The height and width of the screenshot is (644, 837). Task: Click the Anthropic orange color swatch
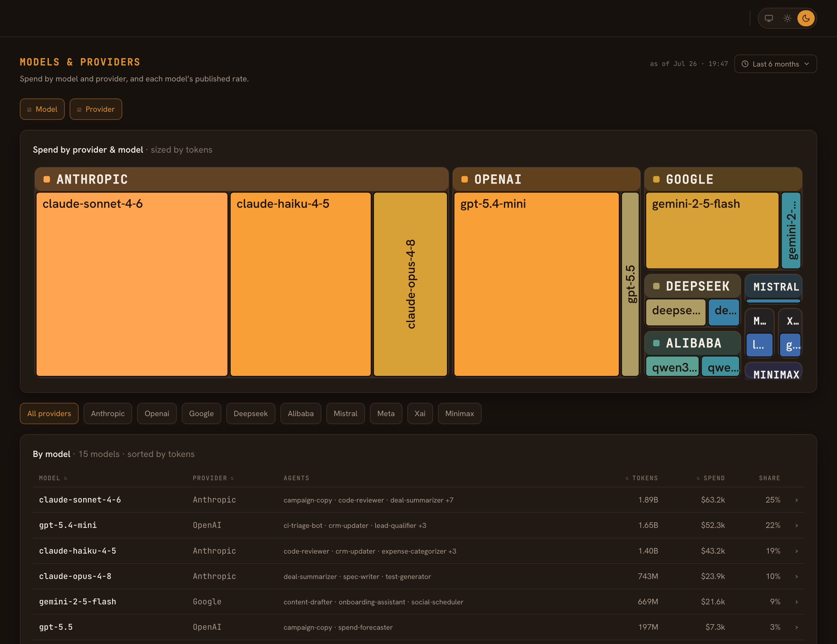coord(47,179)
